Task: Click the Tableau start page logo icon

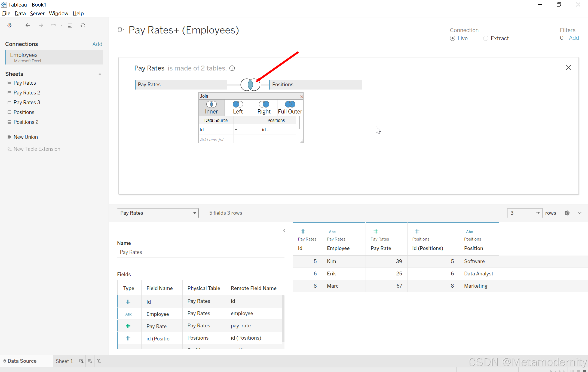Action: 10,25
